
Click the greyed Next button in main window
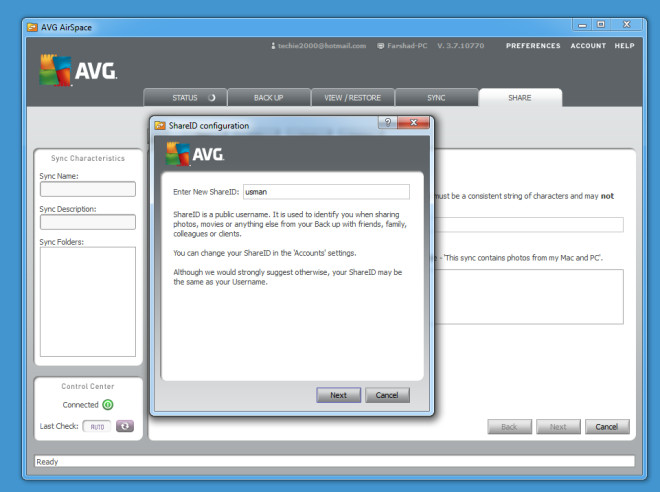[x=558, y=427]
